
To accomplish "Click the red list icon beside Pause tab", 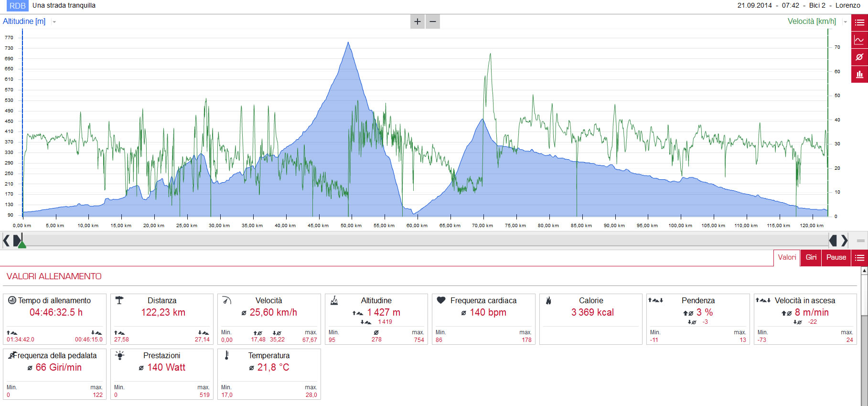I will point(859,258).
